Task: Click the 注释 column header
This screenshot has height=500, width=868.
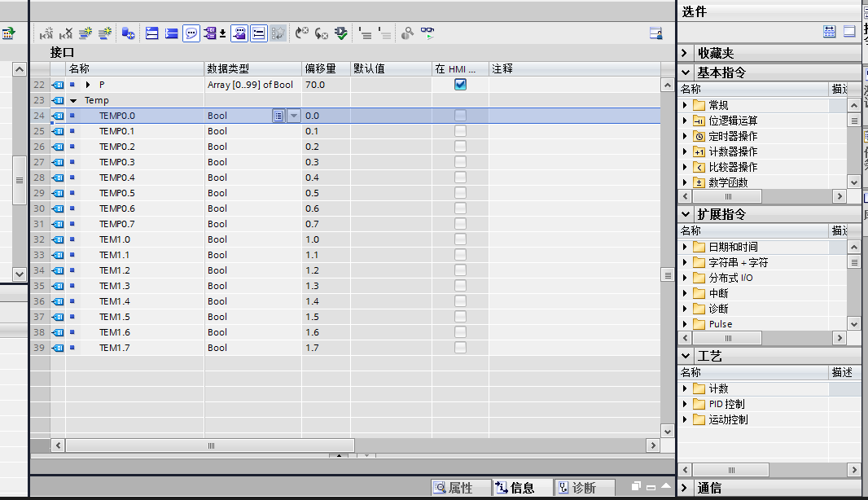Action: 575,68
